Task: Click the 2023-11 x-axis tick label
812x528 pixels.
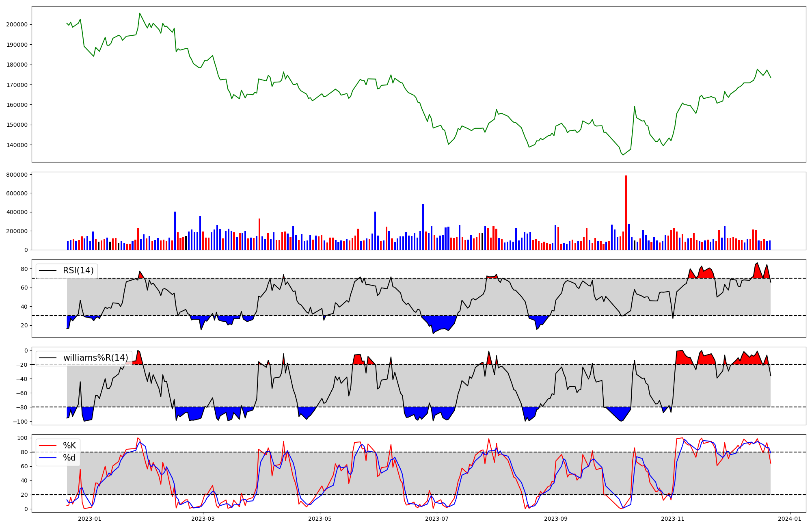Action: coord(673,519)
